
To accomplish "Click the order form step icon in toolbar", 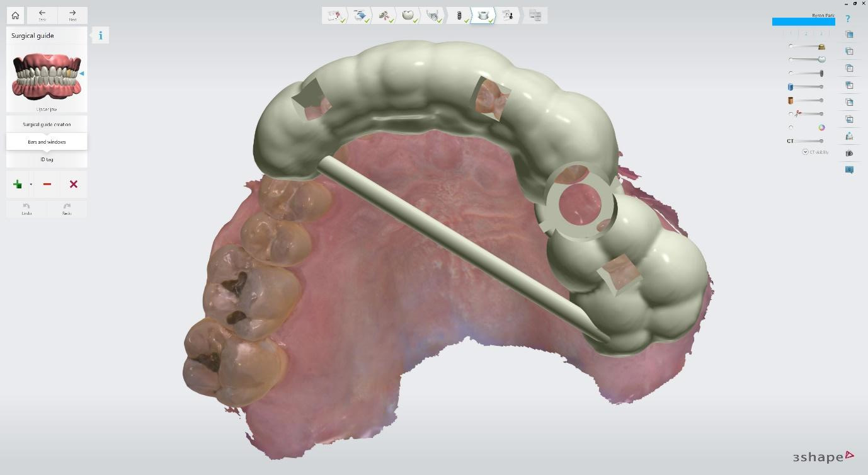I will point(335,15).
